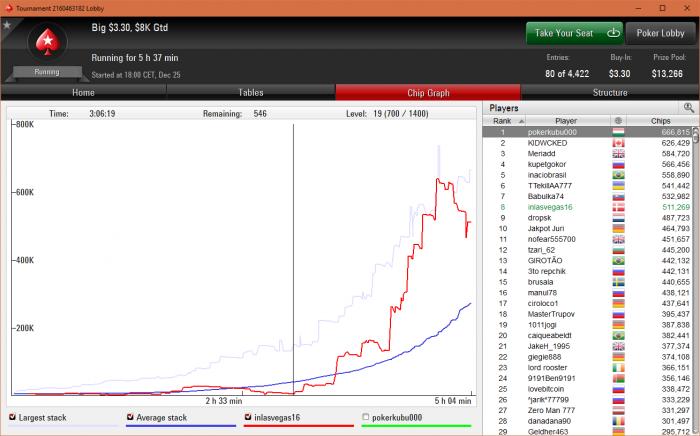The image size is (700, 436).
Task: Select player row pokerkubu000
Action: pyautogui.click(x=587, y=132)
